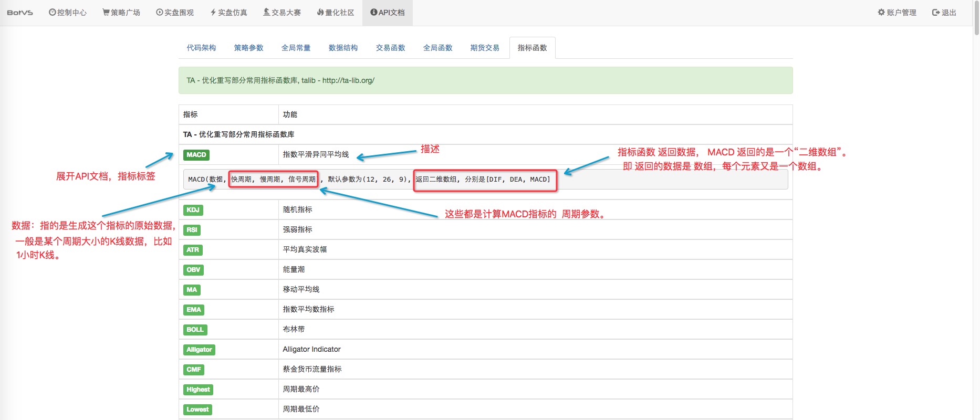Switch to the 交易函数 tab
The image size is (980, 420).
pyautogui.click(x=390, y=48)
